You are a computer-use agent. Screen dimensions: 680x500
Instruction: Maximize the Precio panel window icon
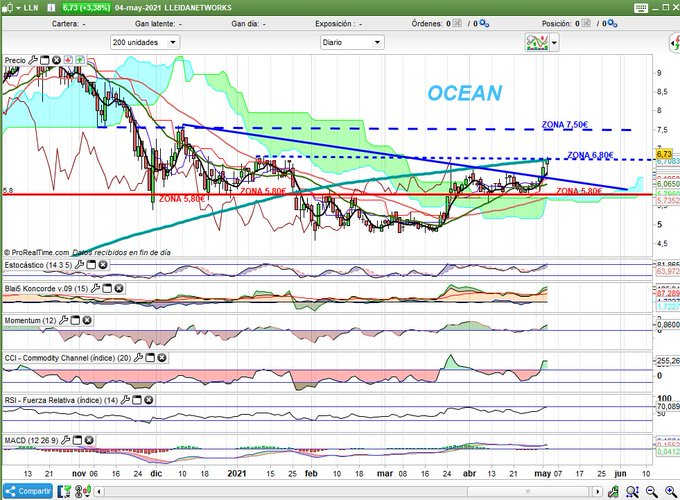click(x=45, y=60)
